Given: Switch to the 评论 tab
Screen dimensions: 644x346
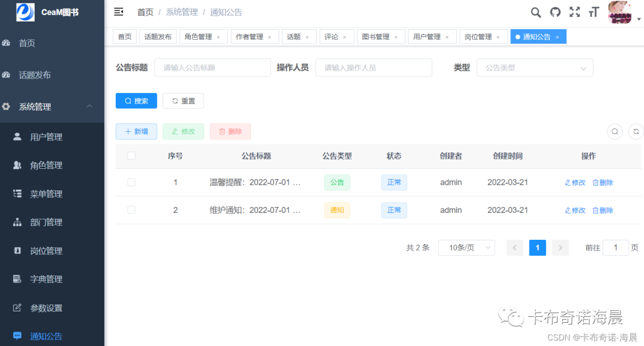Looking at the screenshot, I should point(332,36).
